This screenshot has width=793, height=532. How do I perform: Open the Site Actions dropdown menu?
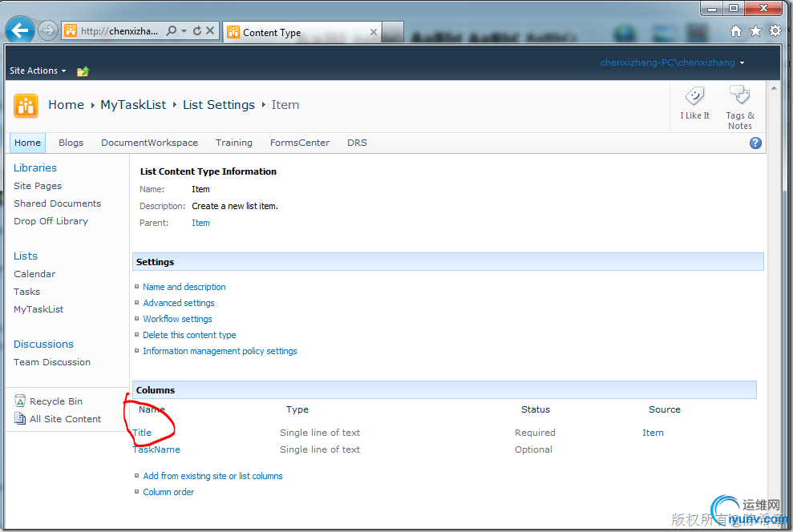click(38, 71)
